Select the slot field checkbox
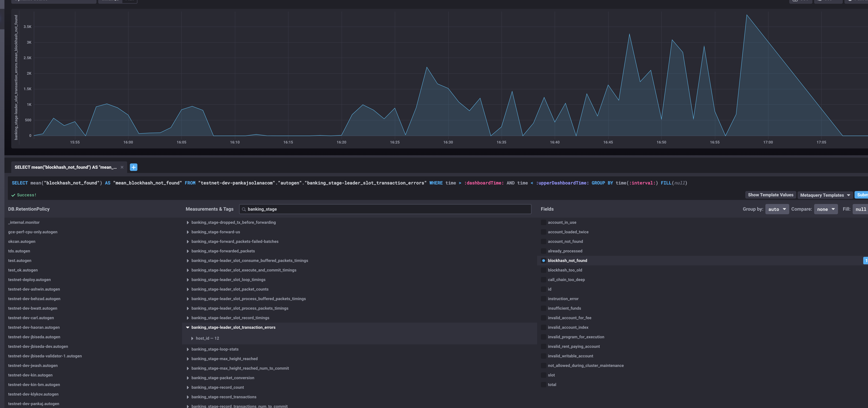Viewport: 868px width, 408px height. point(543,375)
